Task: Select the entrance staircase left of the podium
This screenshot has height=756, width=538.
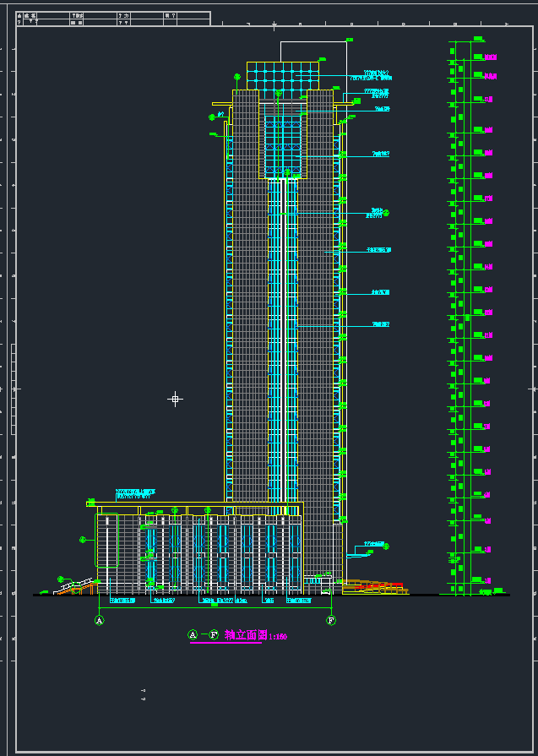Action: pyautogui.click(x=76, y=586)
